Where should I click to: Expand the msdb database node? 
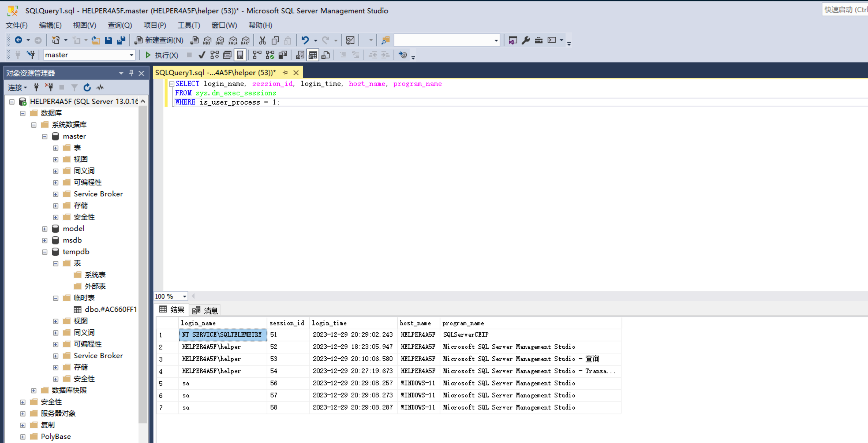point(45,240)
